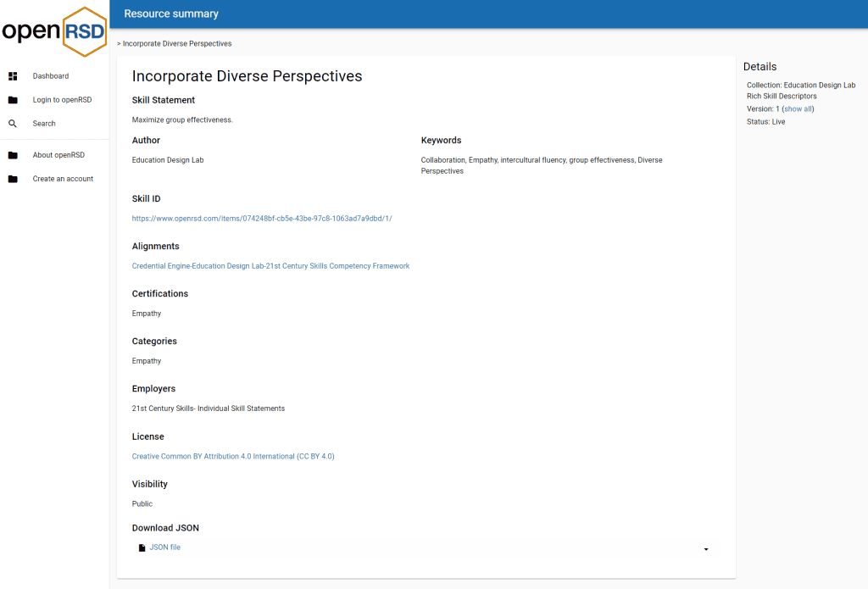Click Empathy under Certifications
Viewport: 868px width, 589px height.
(146, 314)
